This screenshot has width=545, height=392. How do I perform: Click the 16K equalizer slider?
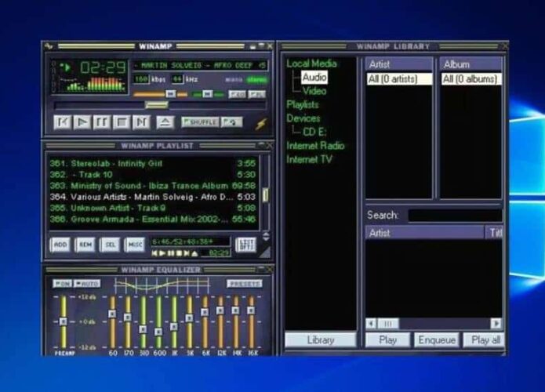(x=251, y=321)
